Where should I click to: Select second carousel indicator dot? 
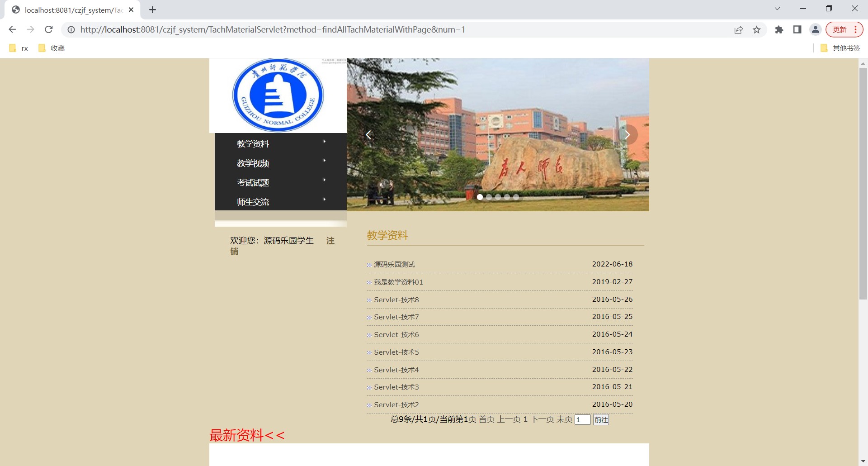pyautogui.click(x=489, y=197)
